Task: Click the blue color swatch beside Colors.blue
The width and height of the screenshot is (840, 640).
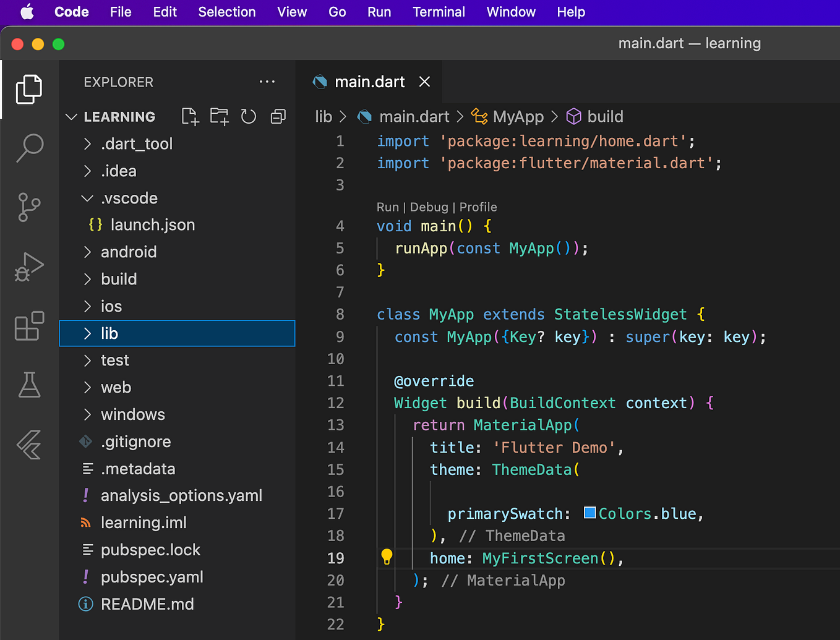Action: (589, 513)
